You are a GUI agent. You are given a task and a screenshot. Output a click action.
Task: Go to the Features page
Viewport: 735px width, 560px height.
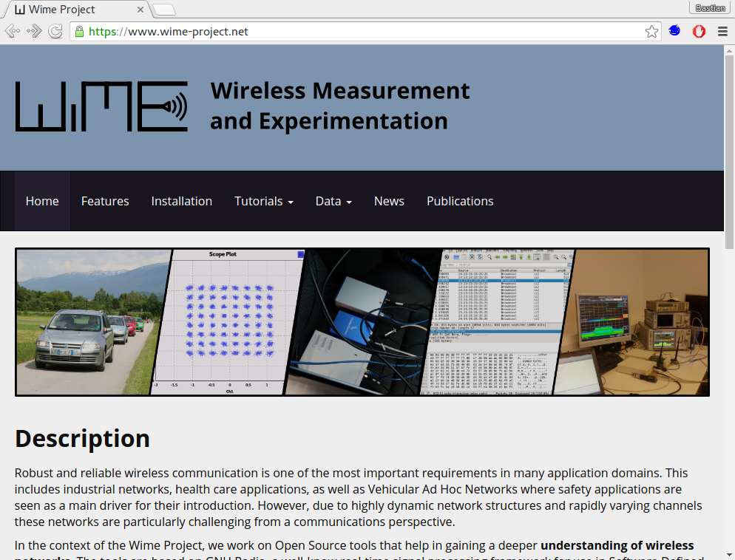pos(105,201)
